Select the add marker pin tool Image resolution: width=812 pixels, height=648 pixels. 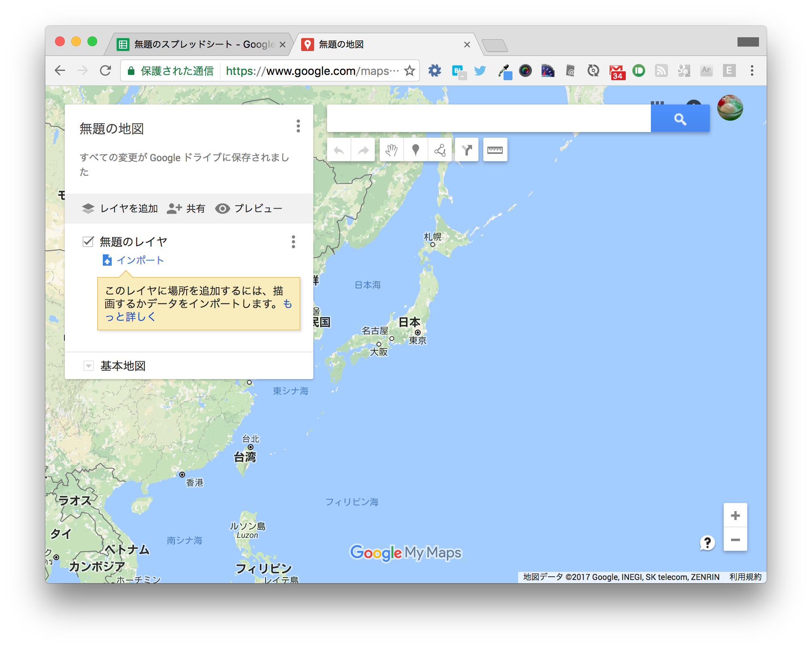(x=415, y=150)
